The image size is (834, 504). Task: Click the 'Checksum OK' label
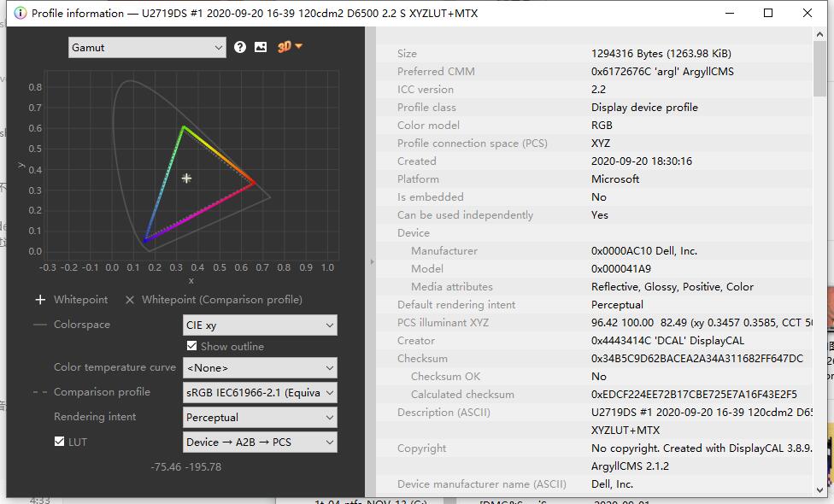pos(446,377)
